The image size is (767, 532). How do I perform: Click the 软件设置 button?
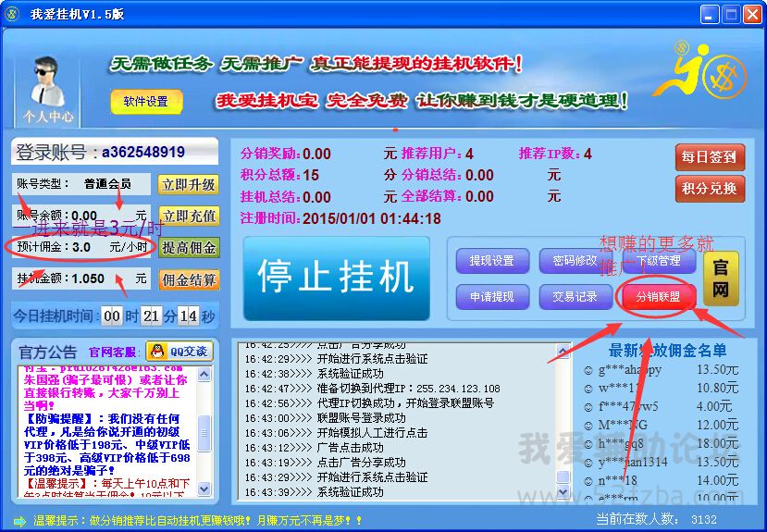point(146,102)
